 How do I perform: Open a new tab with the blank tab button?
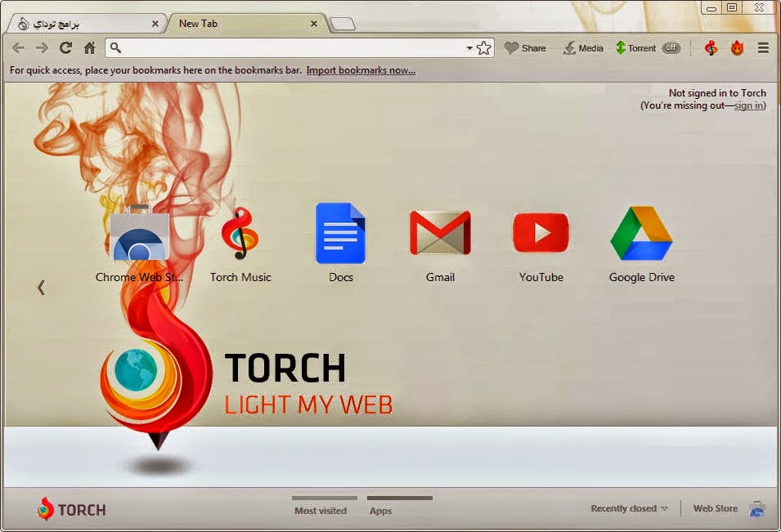point(343,24)
